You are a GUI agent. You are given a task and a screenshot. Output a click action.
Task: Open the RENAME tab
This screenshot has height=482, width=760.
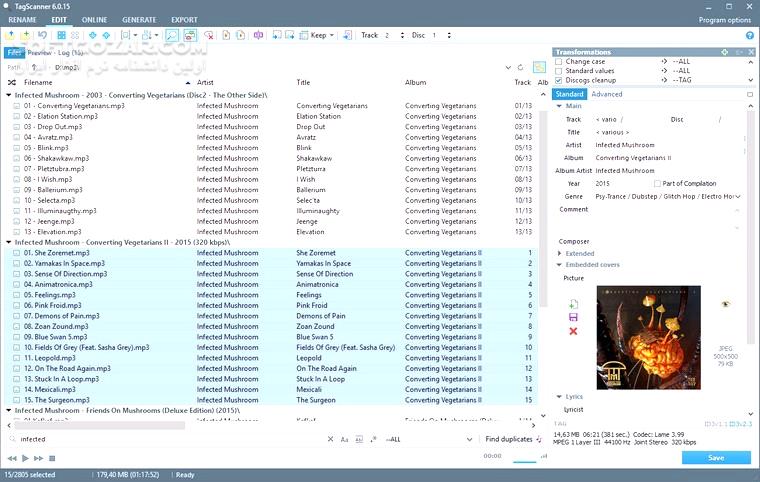click(x=22, y=20)
